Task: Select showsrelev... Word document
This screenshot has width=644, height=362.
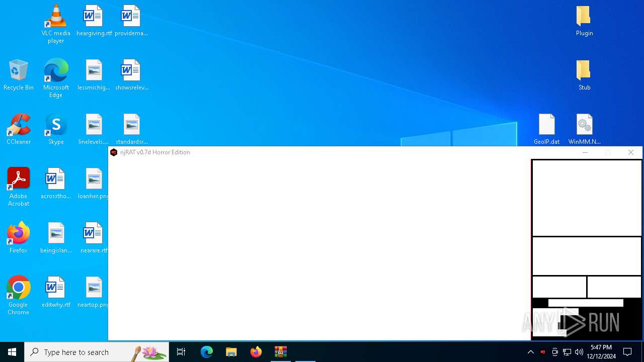Action: [131, 75]
